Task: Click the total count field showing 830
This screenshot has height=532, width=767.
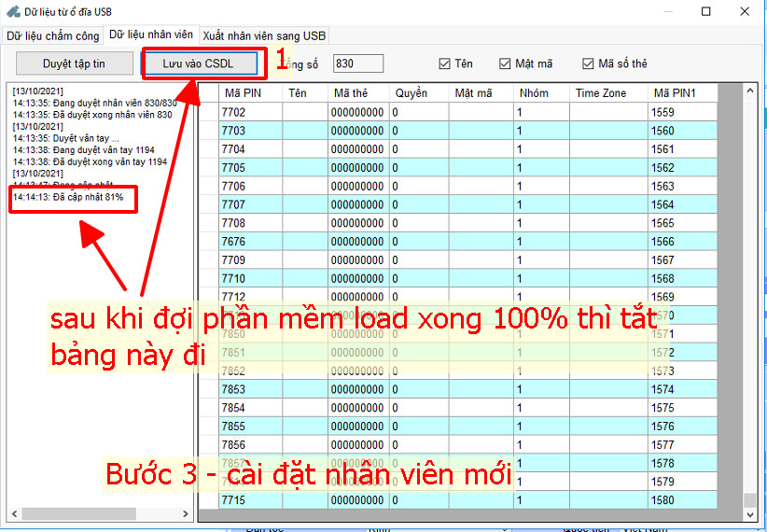Action: [x=358, y=63]
